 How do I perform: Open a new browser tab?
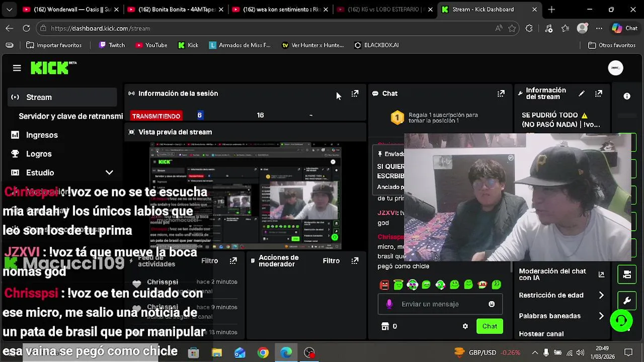point(551,9)
